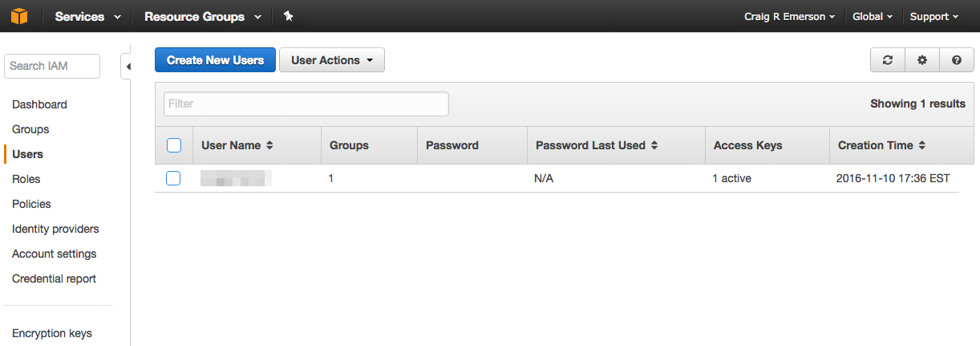Open Policies in the sidebar

pyautogui.click(x=31, y=204)
